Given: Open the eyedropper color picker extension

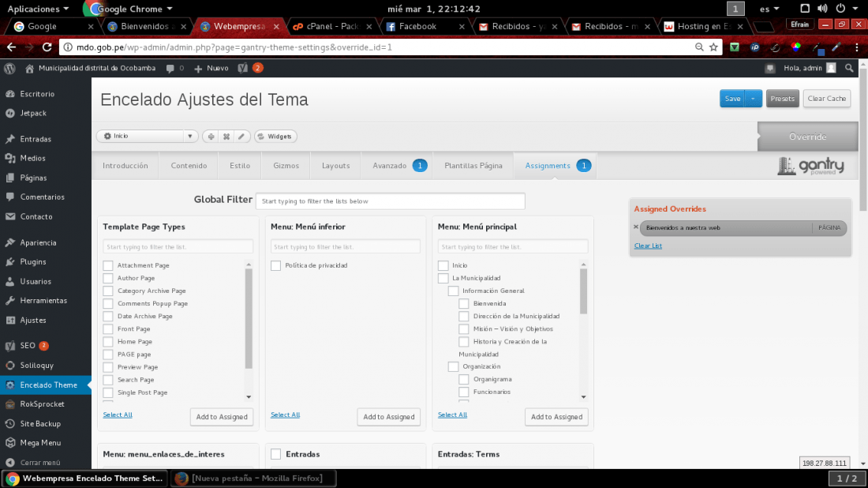Looking at the screenshot, I should coord(836,47).
